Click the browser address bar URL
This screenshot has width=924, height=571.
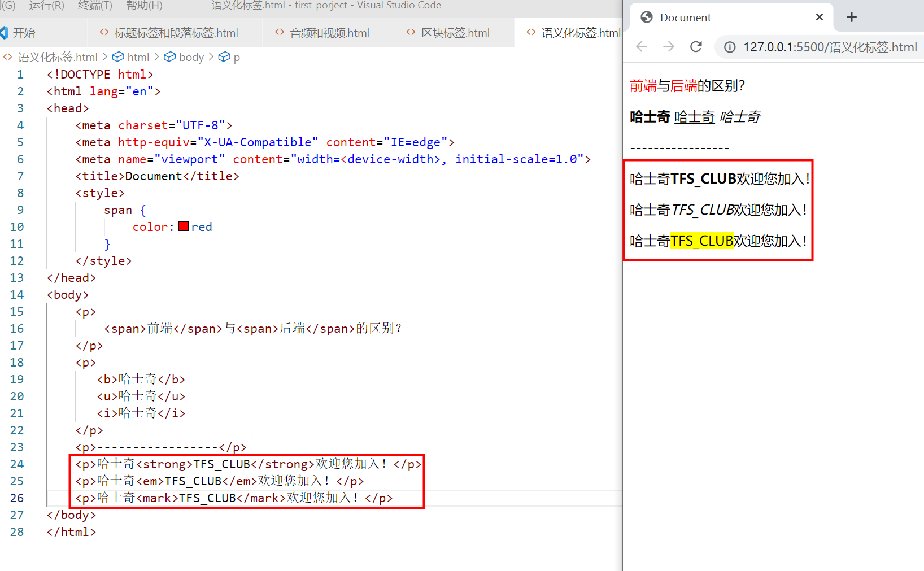[x=830, y=47]
